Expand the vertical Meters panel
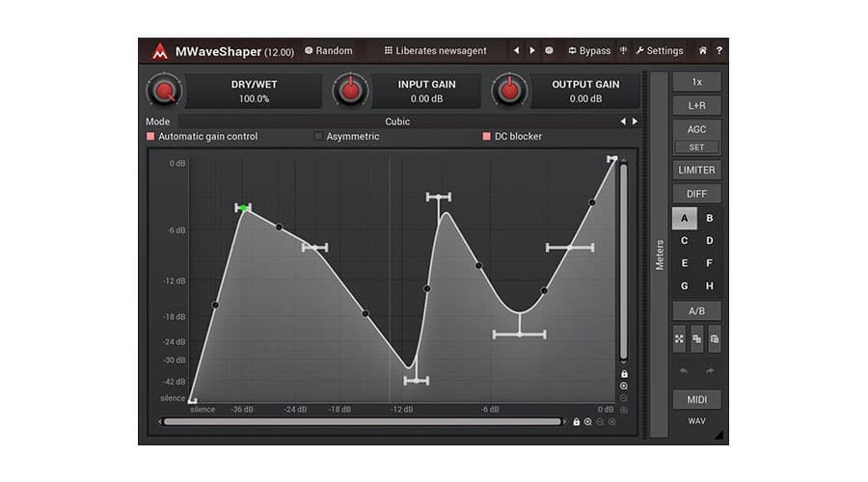The height and width of the screenshot is (482, 868). [659, 254]
